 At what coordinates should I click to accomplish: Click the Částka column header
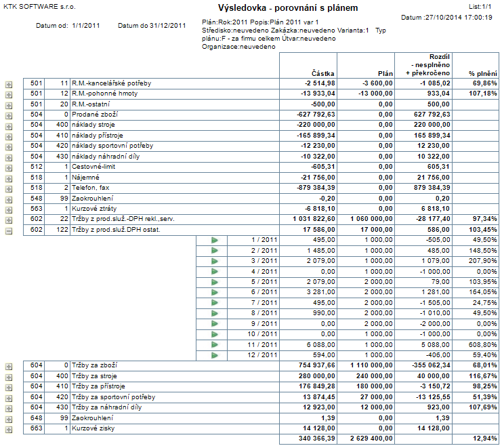click(x=323, y=73)
